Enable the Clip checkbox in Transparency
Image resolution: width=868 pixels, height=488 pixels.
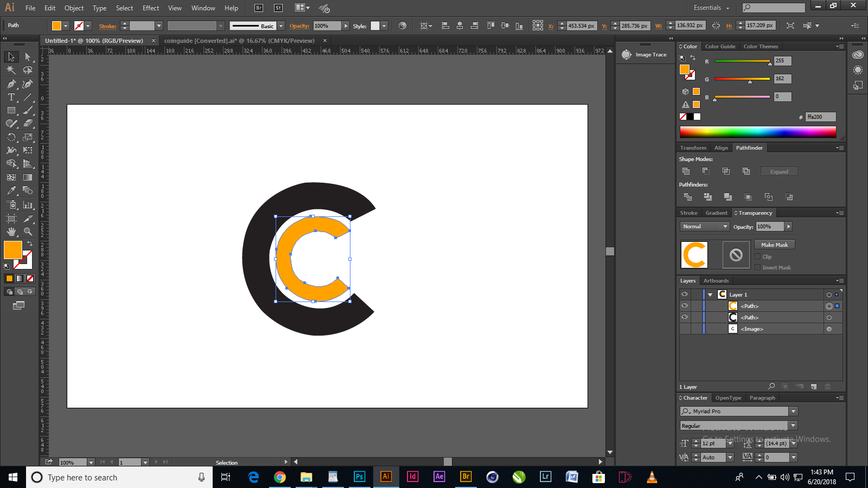758,257
